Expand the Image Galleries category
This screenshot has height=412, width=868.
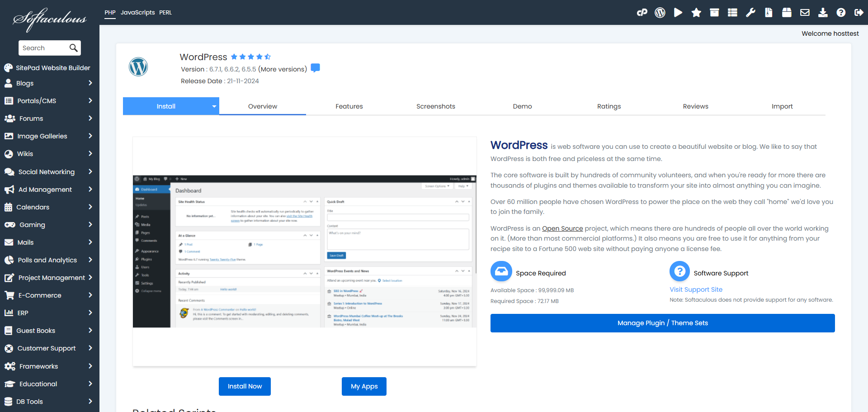(x=50, y=136)
